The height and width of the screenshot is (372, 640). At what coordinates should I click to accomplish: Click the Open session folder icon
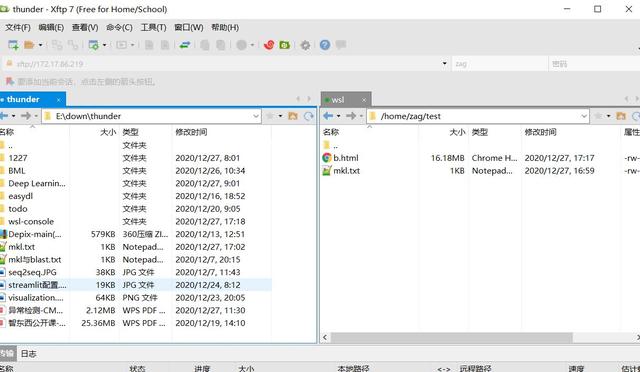pyautogui.click(x=29, y=45)
